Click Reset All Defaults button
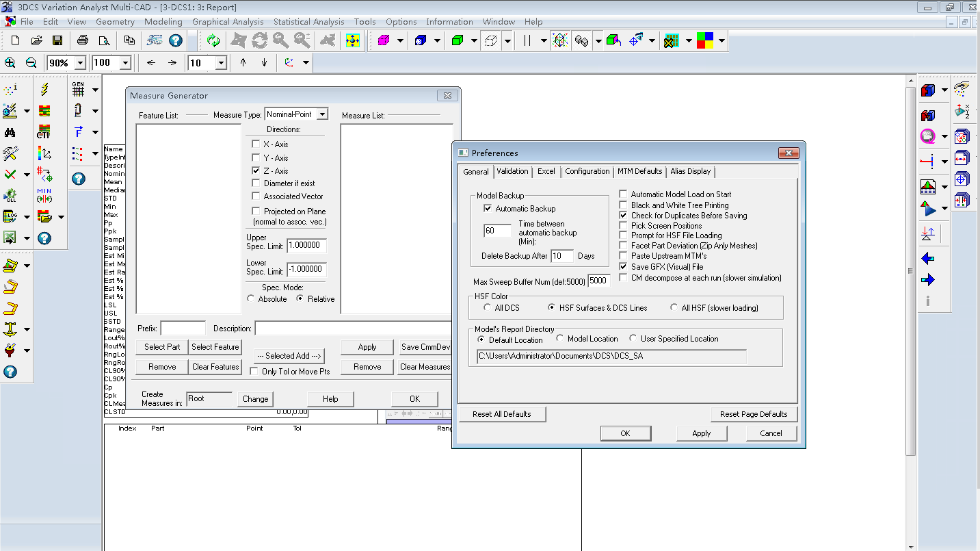 pyautogui.click(x=501, y=414)
